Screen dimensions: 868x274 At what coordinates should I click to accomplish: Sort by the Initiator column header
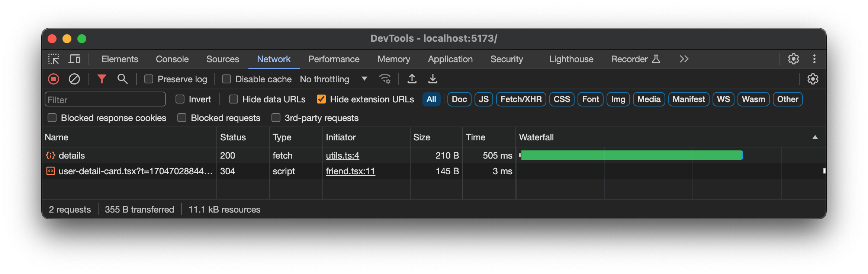tap(366, 137)
